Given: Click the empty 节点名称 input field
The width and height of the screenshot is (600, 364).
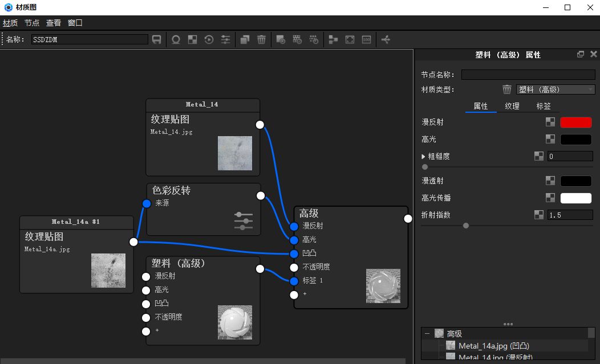Looking at the screenshot, I should point(528,75).
